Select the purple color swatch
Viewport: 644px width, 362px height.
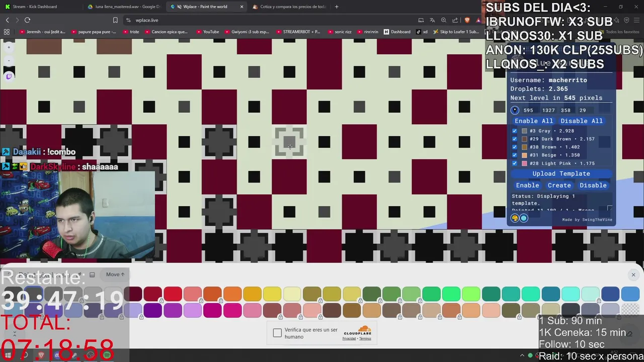click(173, 310)
